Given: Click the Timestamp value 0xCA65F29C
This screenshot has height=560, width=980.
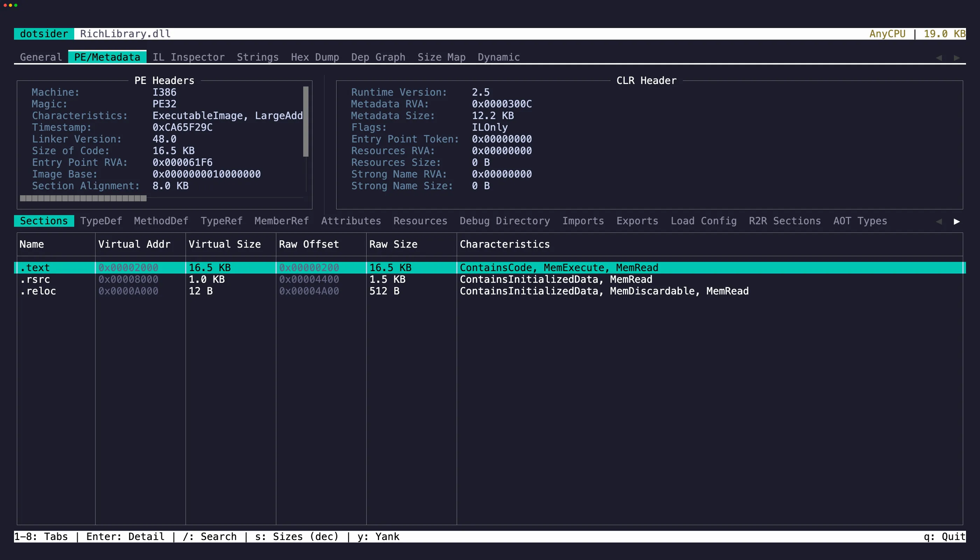Looking at the screenshot, I should [182, 128].
